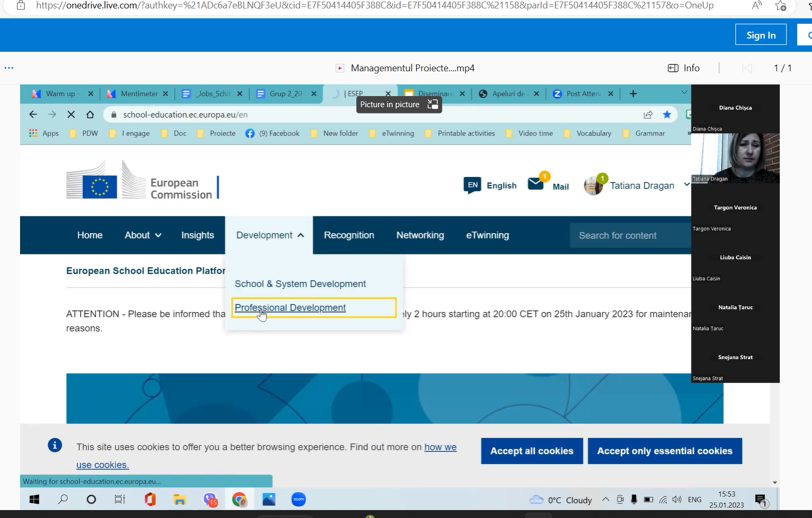This screenshot has width=812, height=518.
Task: Click the browser home icon
Action: tap(90, 115)
